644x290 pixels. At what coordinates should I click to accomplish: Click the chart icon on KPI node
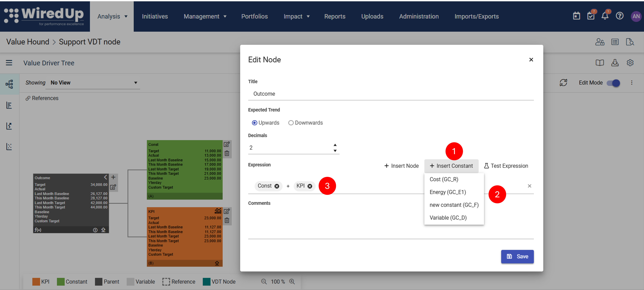pos(218,211)
